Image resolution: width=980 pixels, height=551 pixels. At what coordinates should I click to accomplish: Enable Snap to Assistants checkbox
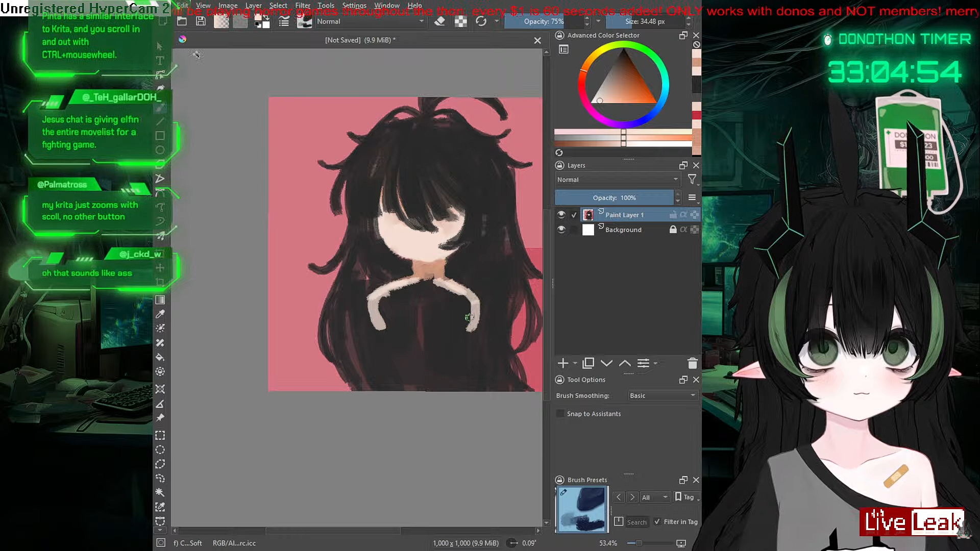560,414
